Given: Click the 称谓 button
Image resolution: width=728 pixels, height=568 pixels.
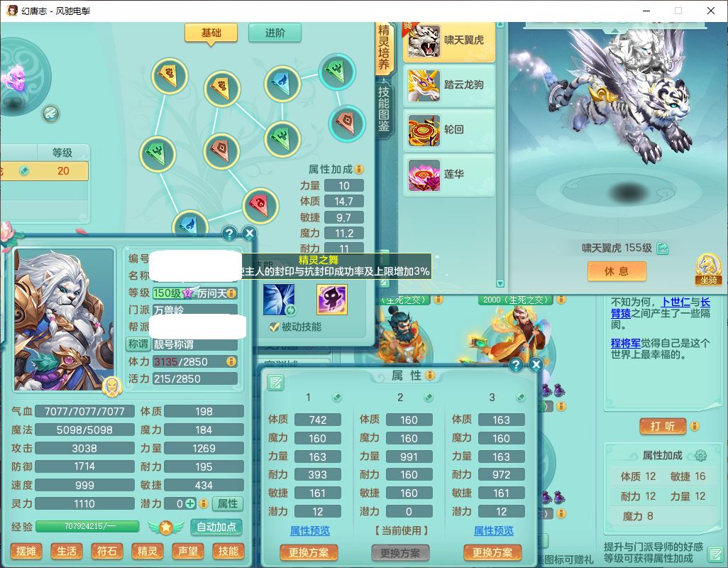Looking at the screenshot, I should pos(138,344).
